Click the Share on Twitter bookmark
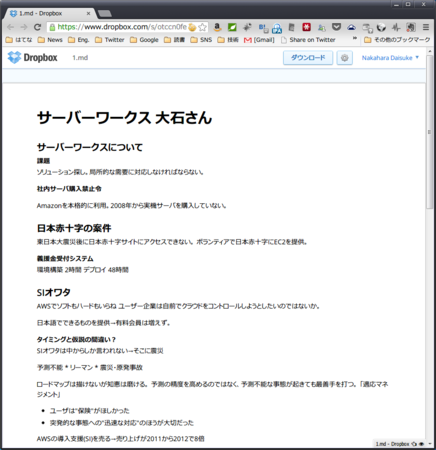 pyautogui.click(x=308, y=40)
